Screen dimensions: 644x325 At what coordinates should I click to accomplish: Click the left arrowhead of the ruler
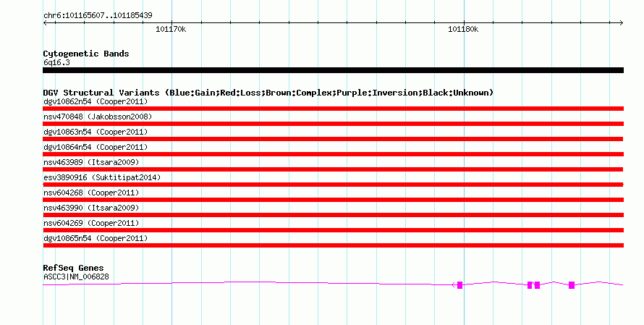(x=45, y=23)
